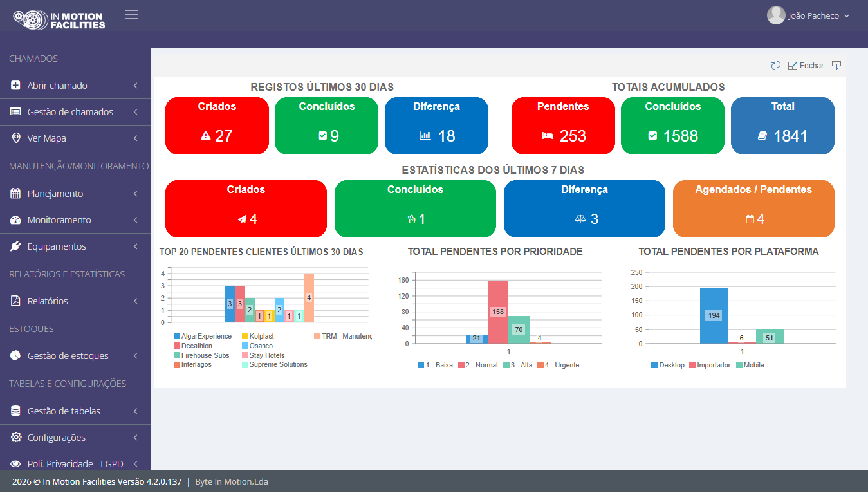Open Polí. Privacidade - LGPD menu item
This screenshot has width=868, height=493.
coord(75,463)
